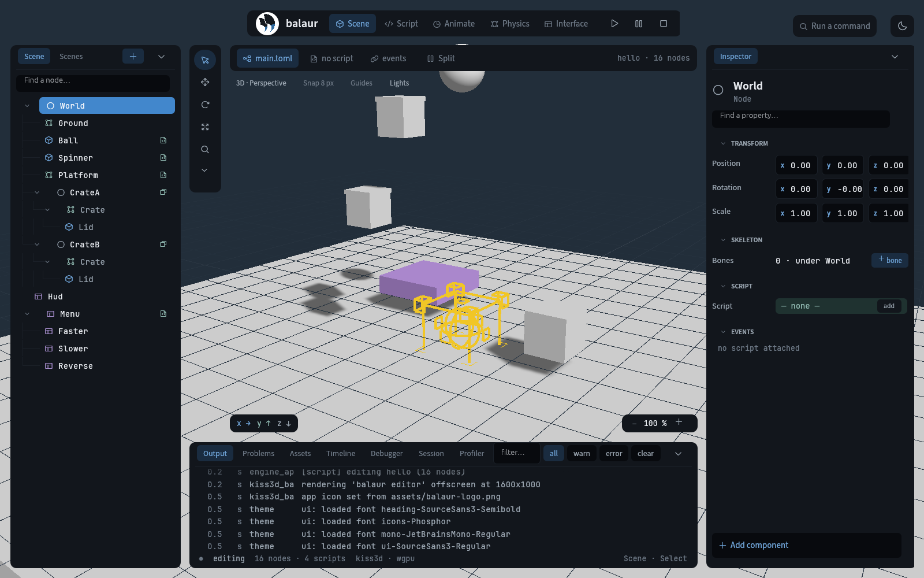
Task: Activate the Move tool in viewport toolbar
Action: click(205, 82)
